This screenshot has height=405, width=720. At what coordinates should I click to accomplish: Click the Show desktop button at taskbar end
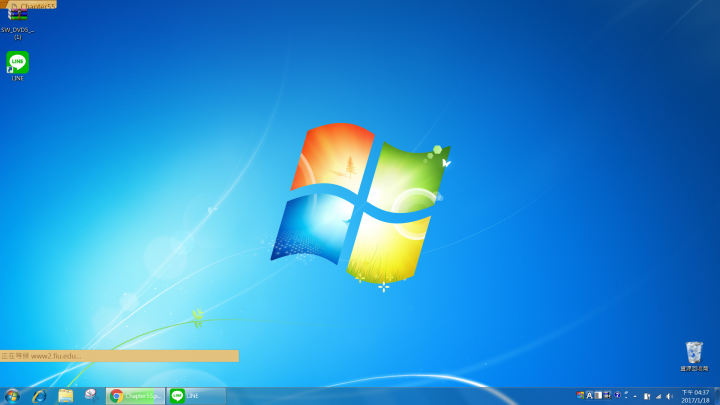pyautogui.click(x=716, y=396)
